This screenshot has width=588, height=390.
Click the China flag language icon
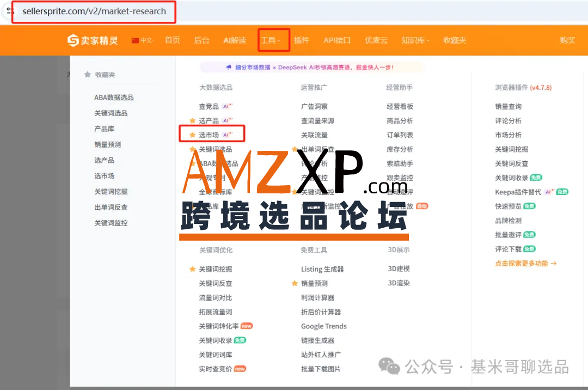click(135, 40)
